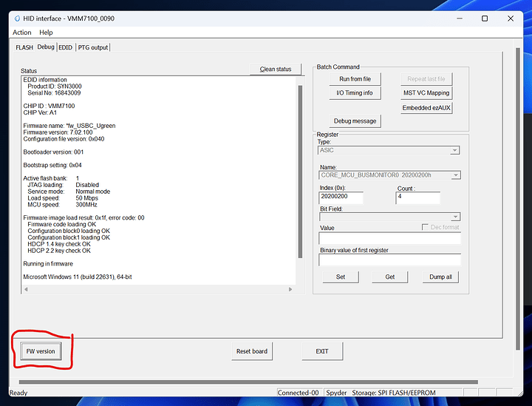
Task: Click the 'Product ID: SYN3000' line
Action: coord(55,87)
